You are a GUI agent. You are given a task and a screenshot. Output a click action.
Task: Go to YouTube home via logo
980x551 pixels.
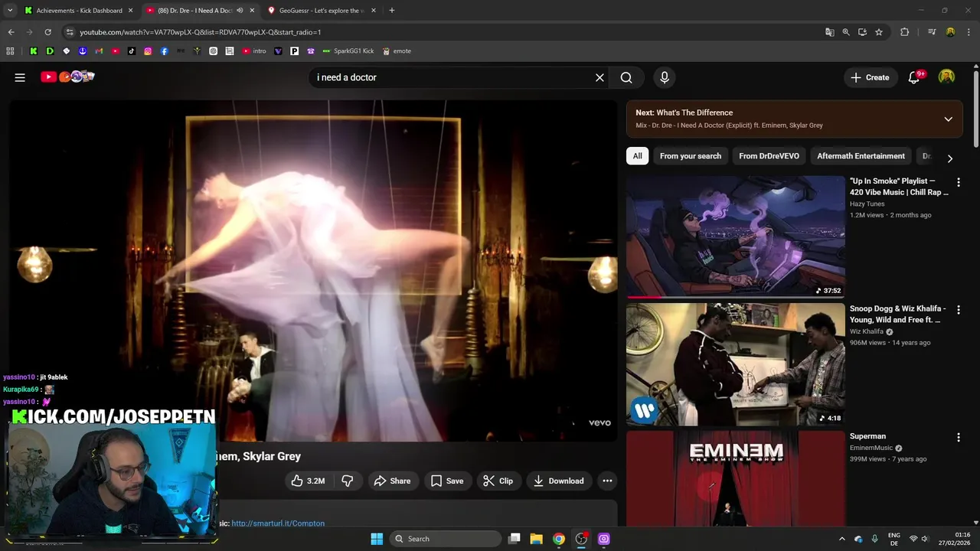[x=67, y=77]
